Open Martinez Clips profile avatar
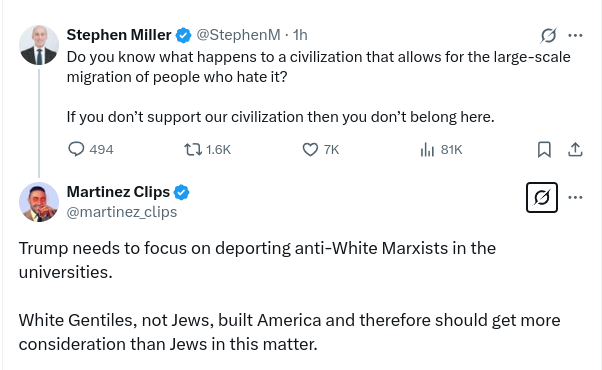This screenshot has height=370, width=602. (x=39, y=202)
